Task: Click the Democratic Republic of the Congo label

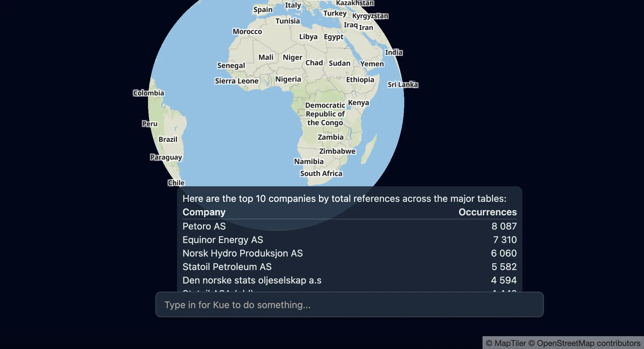Action: [325, 114]
